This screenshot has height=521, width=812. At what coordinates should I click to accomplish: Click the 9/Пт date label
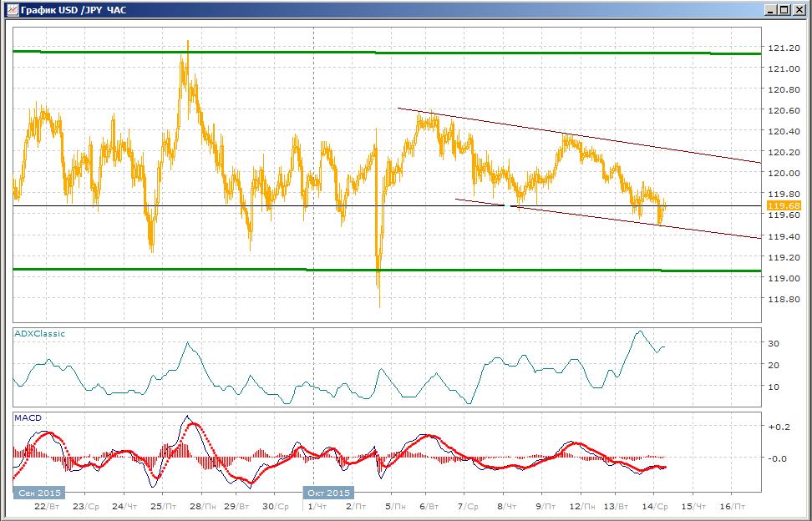[546, 507]
